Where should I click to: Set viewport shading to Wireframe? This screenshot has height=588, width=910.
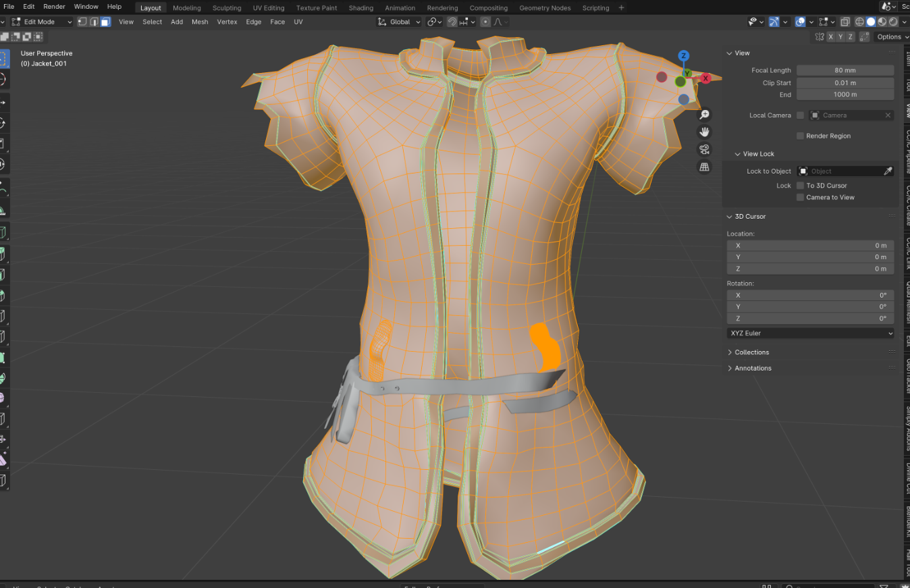point(860,22)
